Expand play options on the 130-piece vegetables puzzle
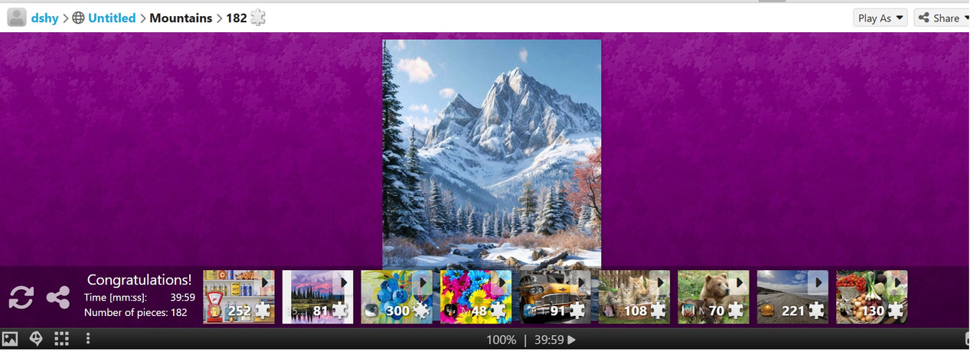Image resolution: width=980 pixels, height=355 pixels. pos(898,282)
